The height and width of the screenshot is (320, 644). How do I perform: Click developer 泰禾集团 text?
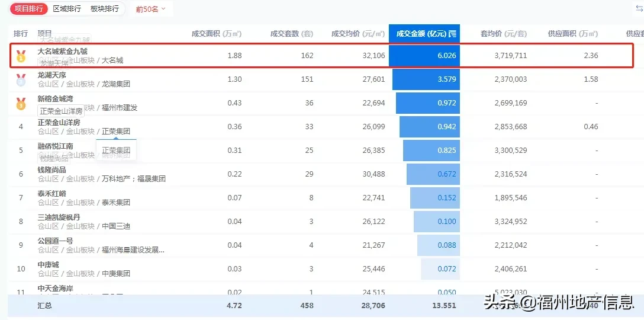coord(116,202)
